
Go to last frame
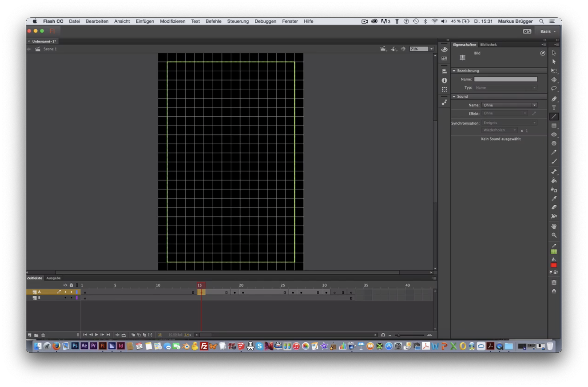tap(108, 335)
